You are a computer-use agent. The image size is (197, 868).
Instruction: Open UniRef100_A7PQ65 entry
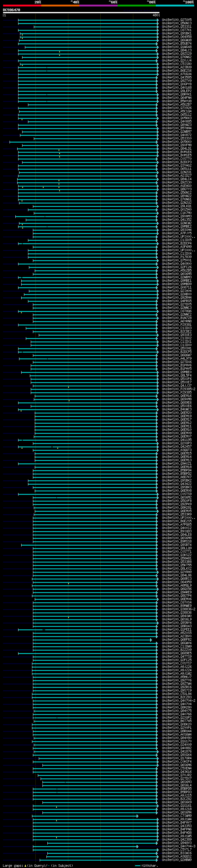coord(176,524)
